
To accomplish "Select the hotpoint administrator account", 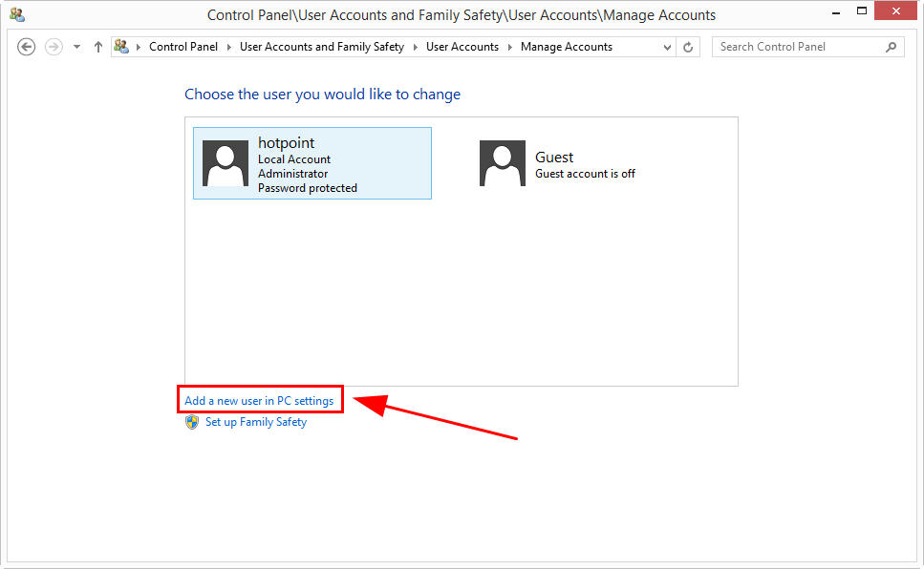I will click(x=312, y=163).
